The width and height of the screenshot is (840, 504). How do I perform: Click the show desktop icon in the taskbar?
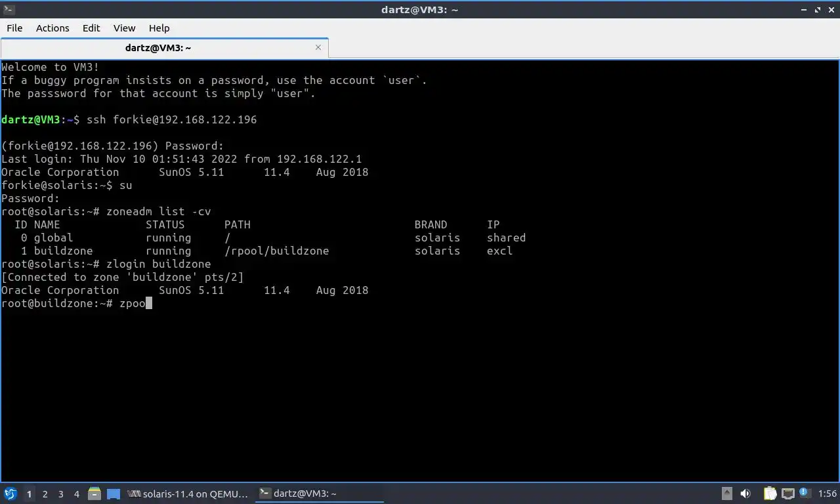coord(114,493)
